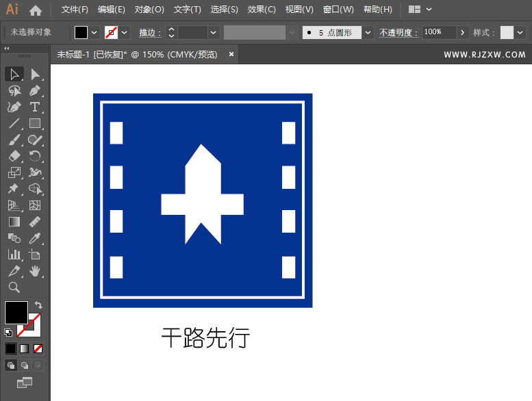Activate the Eyedropper tool

(35, 238)
